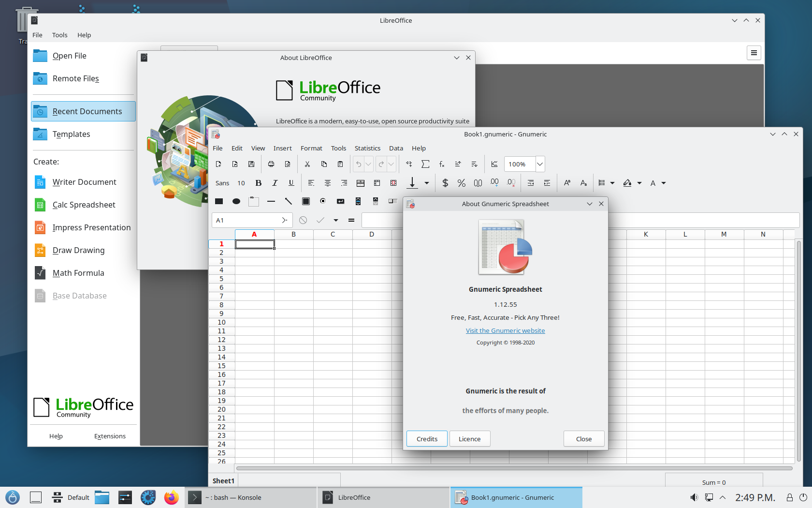This screenshot has width=812, height=508.
Task: Apply currency dollar format icon
Action: (x=445, y=183)
